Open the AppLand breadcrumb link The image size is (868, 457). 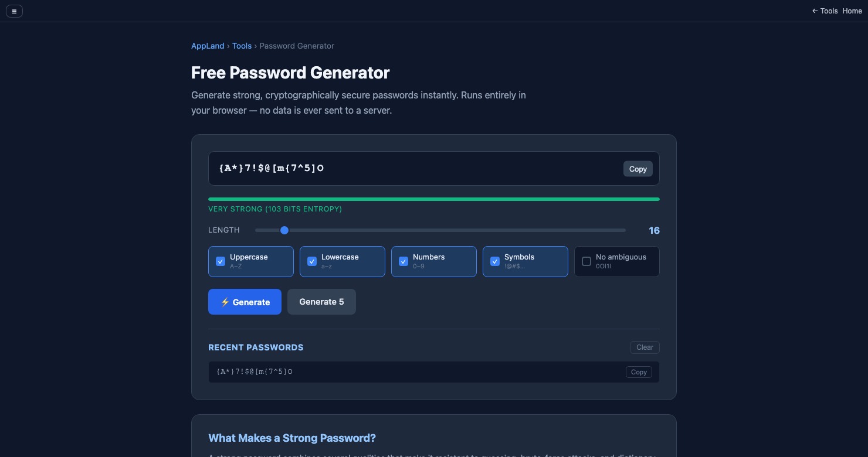coord(208,46)
